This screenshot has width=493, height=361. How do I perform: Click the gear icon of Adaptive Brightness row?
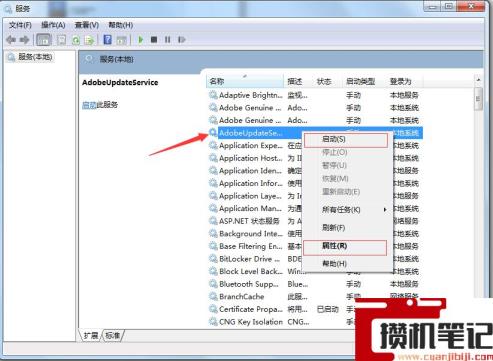click(213, 95)
